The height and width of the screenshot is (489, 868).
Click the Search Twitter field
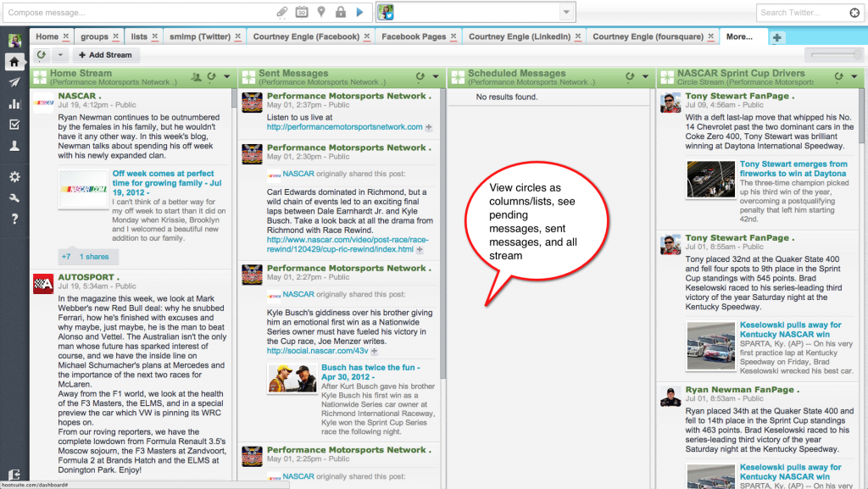click(x=802, y=12)
